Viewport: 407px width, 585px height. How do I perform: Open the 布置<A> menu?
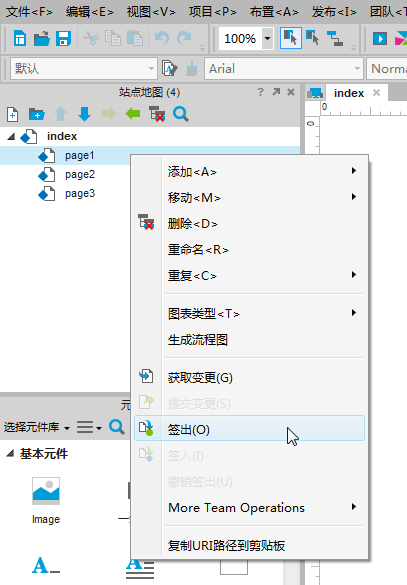click(274, 12)
